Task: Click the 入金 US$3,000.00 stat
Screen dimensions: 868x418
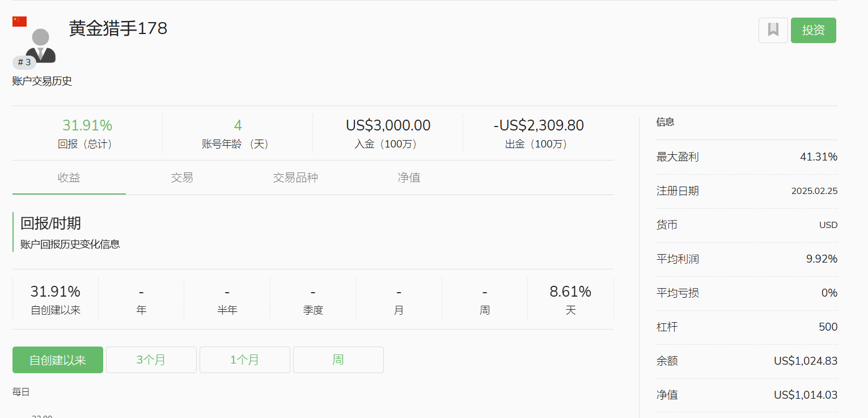Action: click(x=388, y=125)
